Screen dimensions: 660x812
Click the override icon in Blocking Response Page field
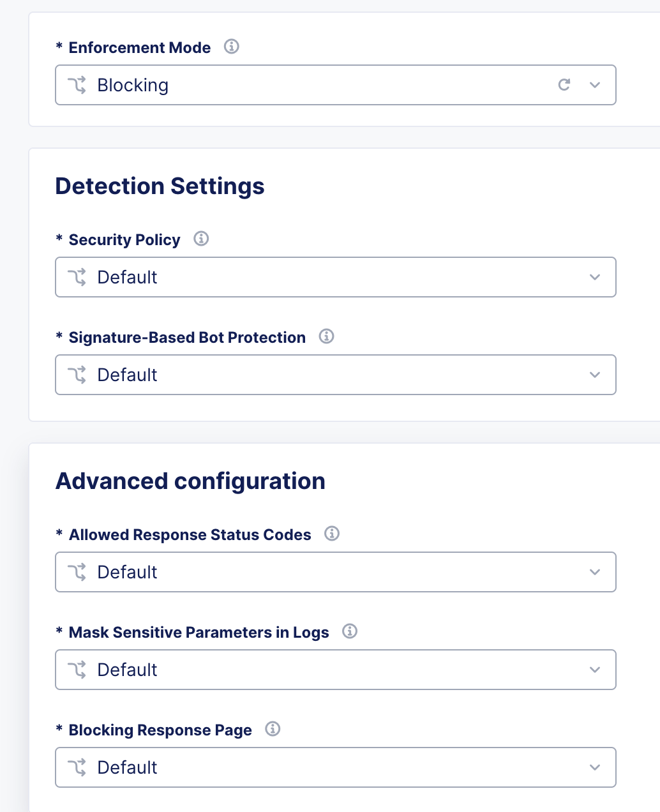tap(77, 767)
